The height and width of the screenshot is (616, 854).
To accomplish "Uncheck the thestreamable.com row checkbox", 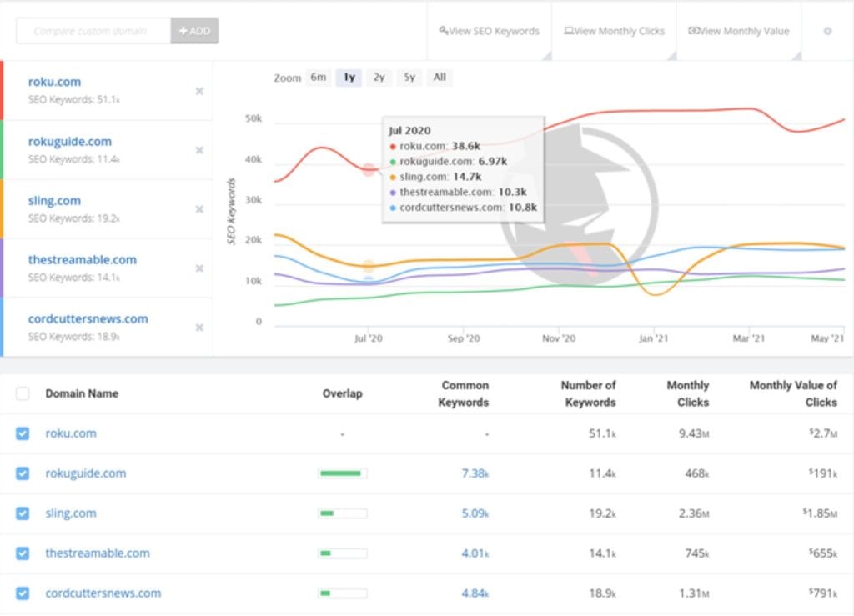I will [23, 553].
